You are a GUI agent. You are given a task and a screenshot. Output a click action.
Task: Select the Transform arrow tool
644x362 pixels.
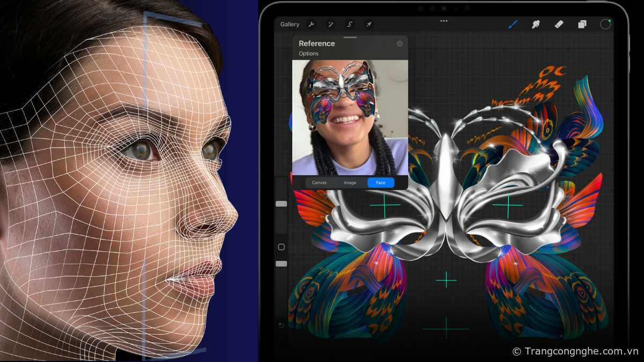369,24
